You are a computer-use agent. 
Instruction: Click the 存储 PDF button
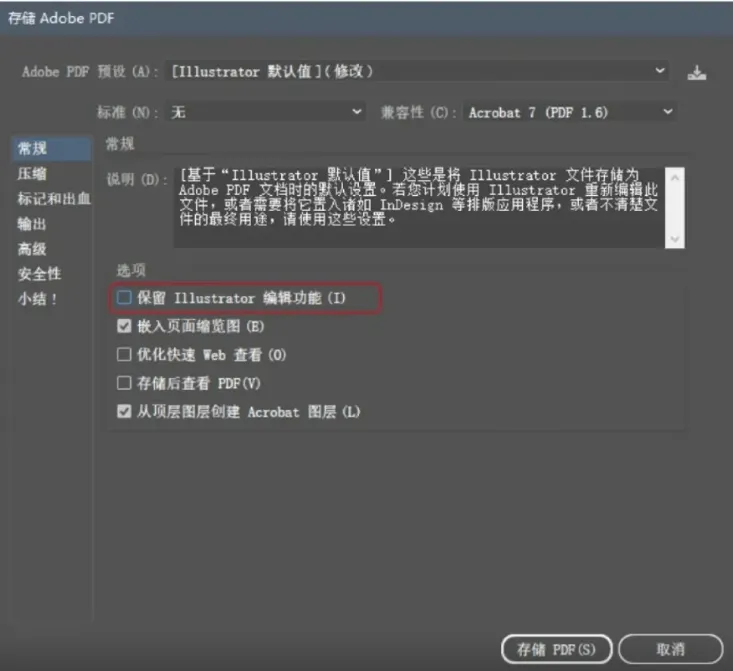[x=556, y=649]
